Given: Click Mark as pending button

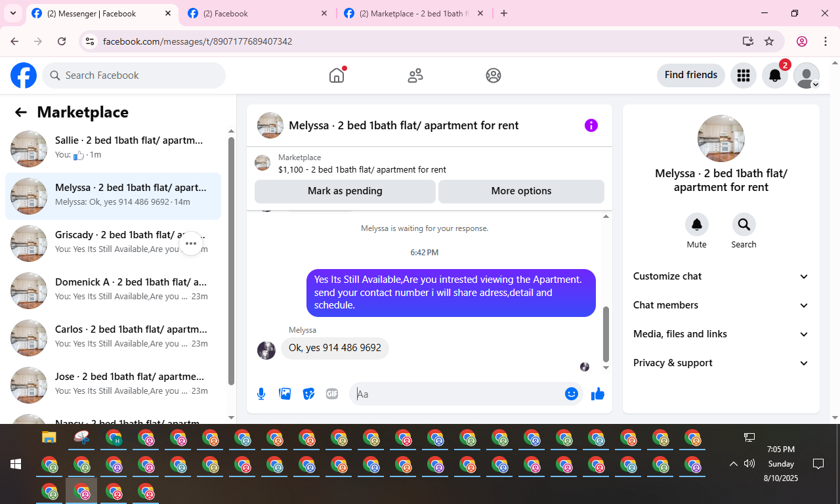Looking at the screenshot, I should (345, 191).
